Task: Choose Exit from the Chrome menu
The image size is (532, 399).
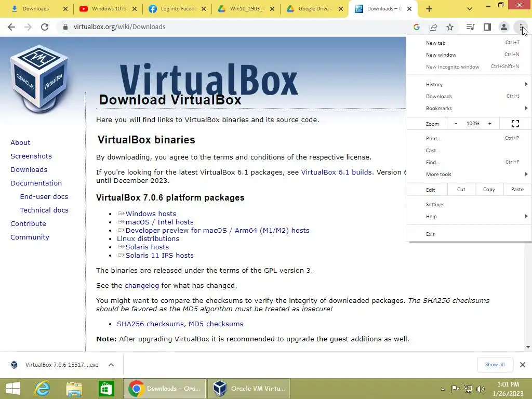Action: pos(469,234)
